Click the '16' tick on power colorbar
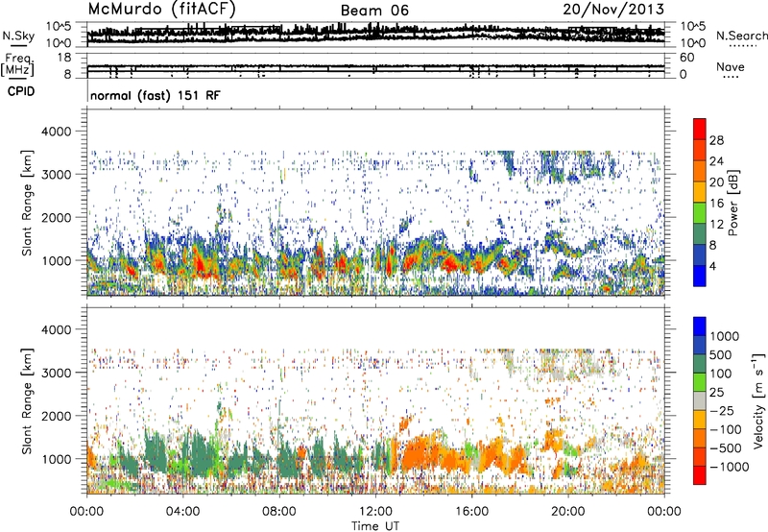 coord(716,204)
